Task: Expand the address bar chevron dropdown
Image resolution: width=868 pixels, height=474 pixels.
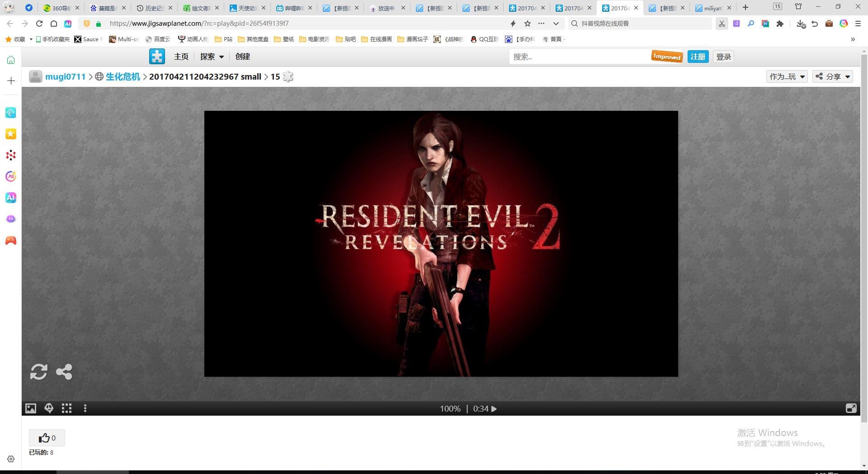Action: pos(556,24)
